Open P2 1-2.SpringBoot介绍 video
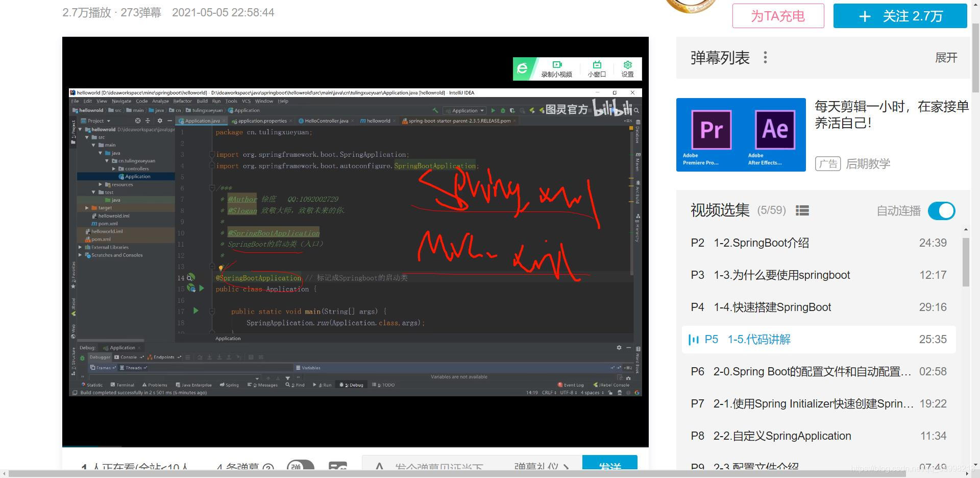This screenshot has width=980, height=478. 819,243
